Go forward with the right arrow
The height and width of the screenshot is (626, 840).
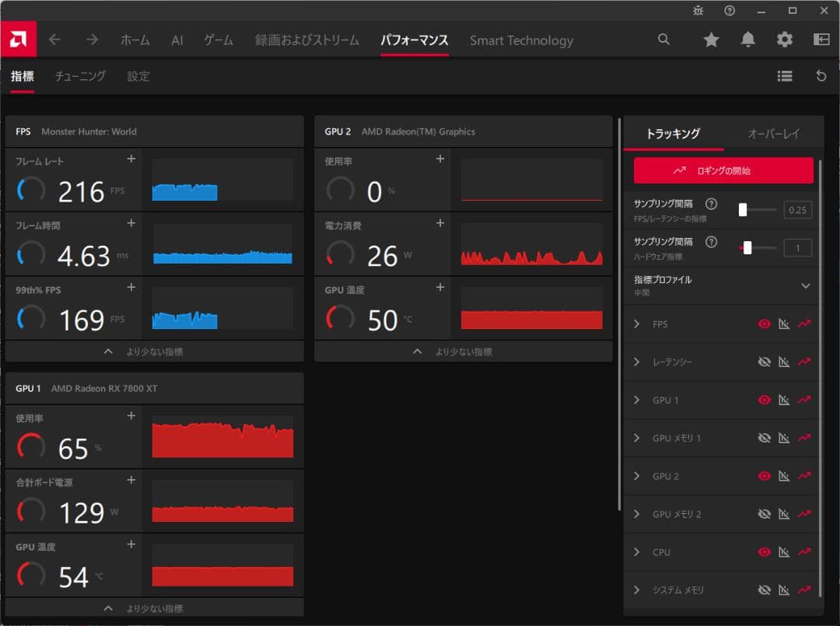92,40
